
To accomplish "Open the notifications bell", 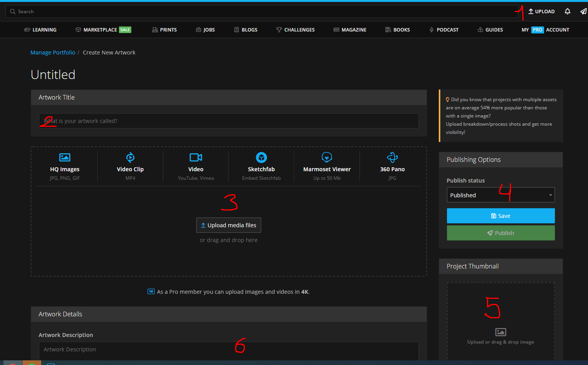I will point(567,12).
